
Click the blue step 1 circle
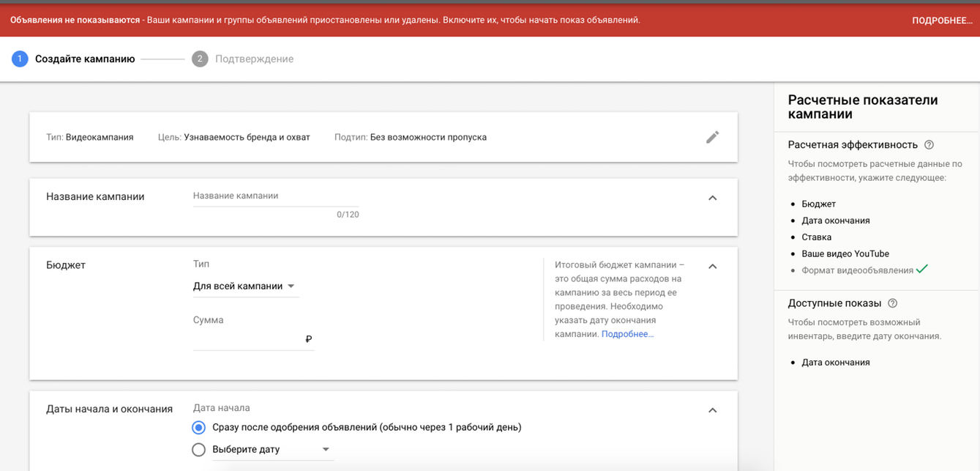point(20,59)
